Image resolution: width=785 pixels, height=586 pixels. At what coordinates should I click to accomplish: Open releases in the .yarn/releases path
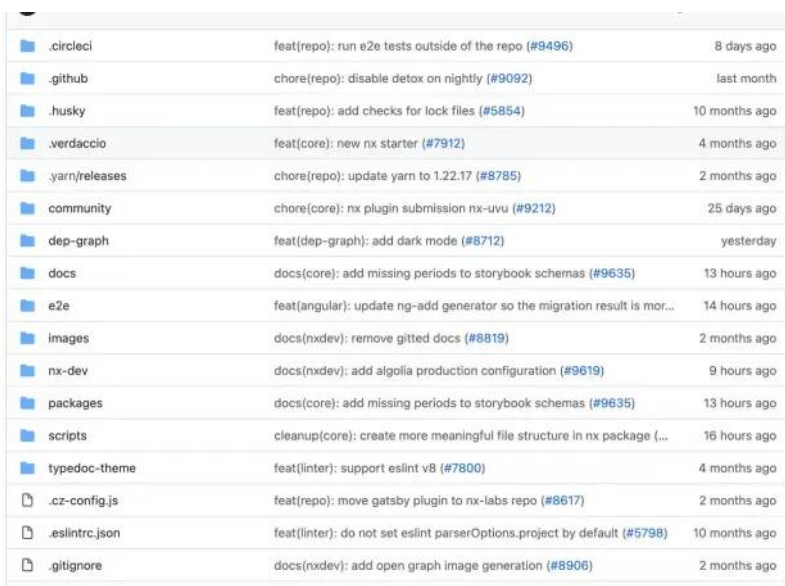pyautogui.click(x=103, y=176)
